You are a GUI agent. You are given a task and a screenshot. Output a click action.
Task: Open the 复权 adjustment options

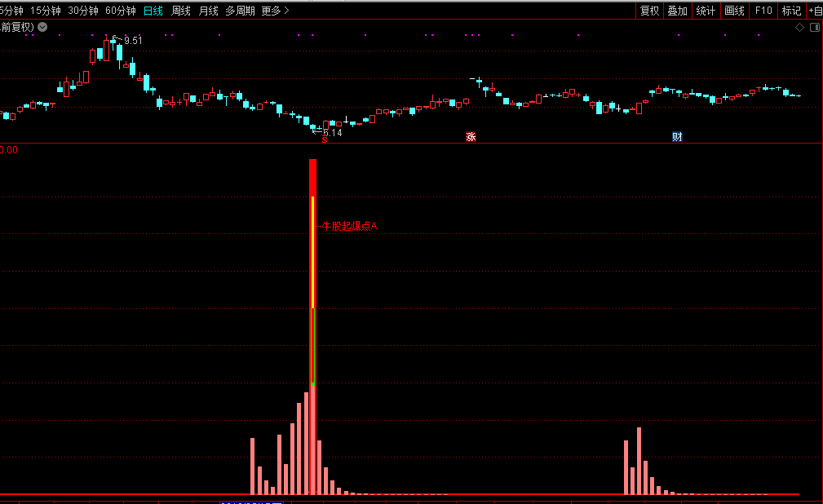[x=649, y=11]
